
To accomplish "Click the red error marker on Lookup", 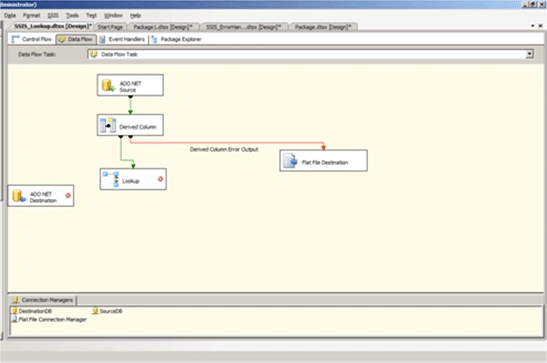I will point(160,179).
